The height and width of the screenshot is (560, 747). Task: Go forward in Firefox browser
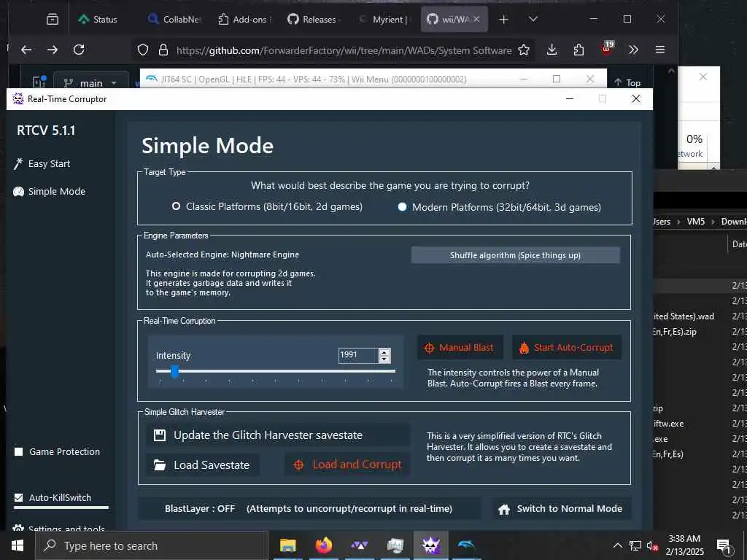click(53, 50)
